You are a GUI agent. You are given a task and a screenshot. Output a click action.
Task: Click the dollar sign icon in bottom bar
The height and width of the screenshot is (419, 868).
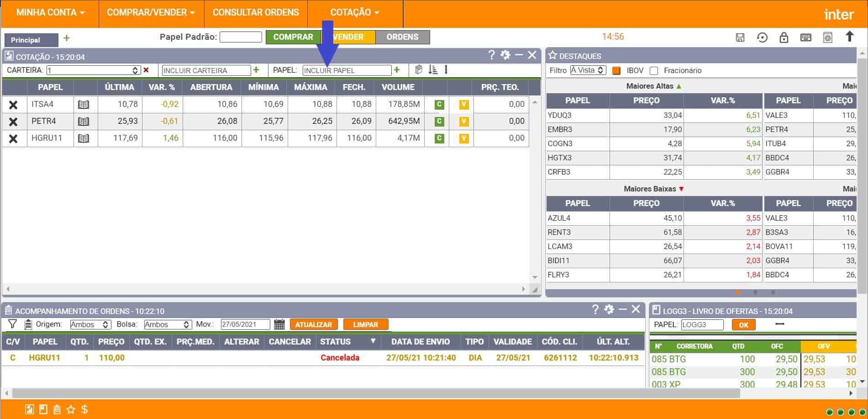point(84,409)
